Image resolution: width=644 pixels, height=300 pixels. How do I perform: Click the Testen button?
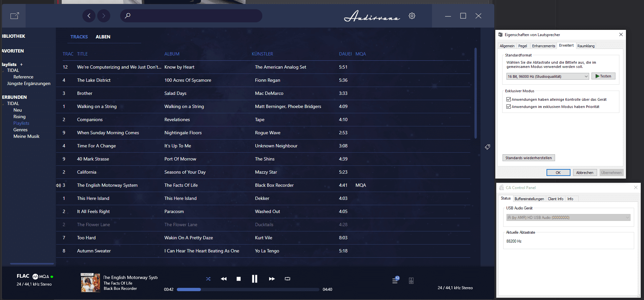pyautogui.click(x=603, y=76)
